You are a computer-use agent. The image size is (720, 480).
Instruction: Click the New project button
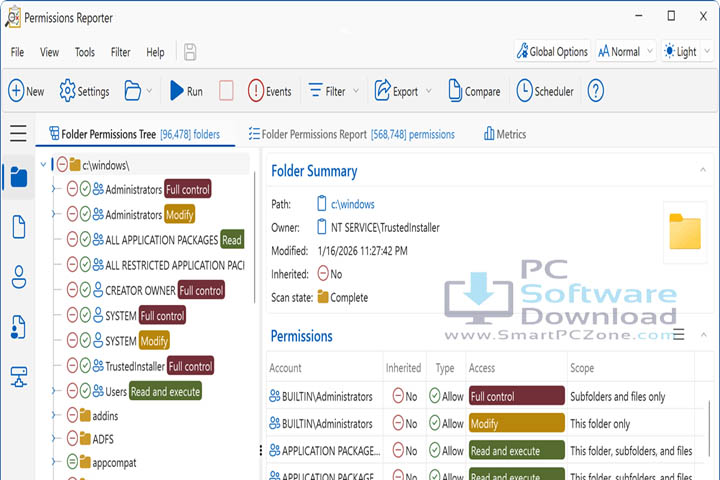tap(26, 91)
